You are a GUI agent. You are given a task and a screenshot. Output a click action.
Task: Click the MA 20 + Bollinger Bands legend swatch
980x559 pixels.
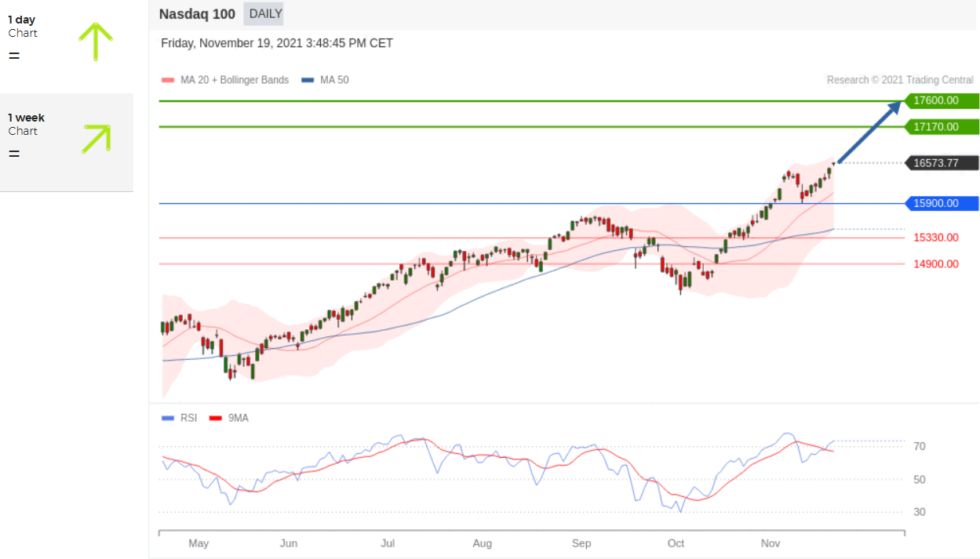coord(167,80)
